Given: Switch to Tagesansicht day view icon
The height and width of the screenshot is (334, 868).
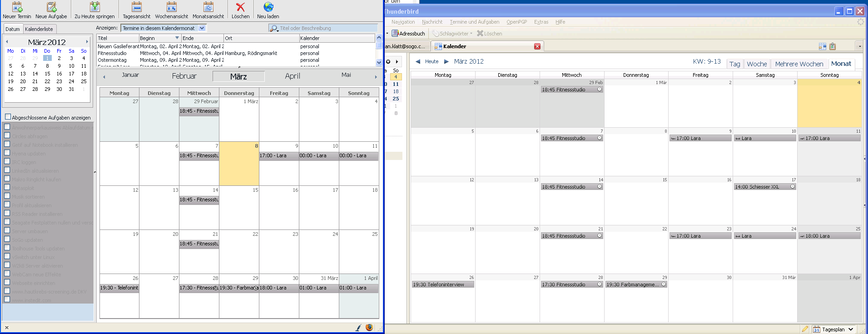Looking at the screenshot, I should pos(136,7).
